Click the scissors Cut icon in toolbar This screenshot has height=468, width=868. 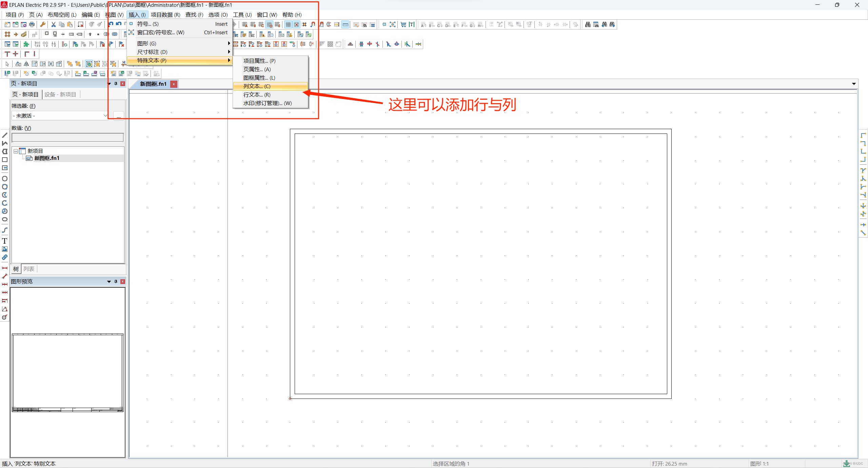pos(53,24)
